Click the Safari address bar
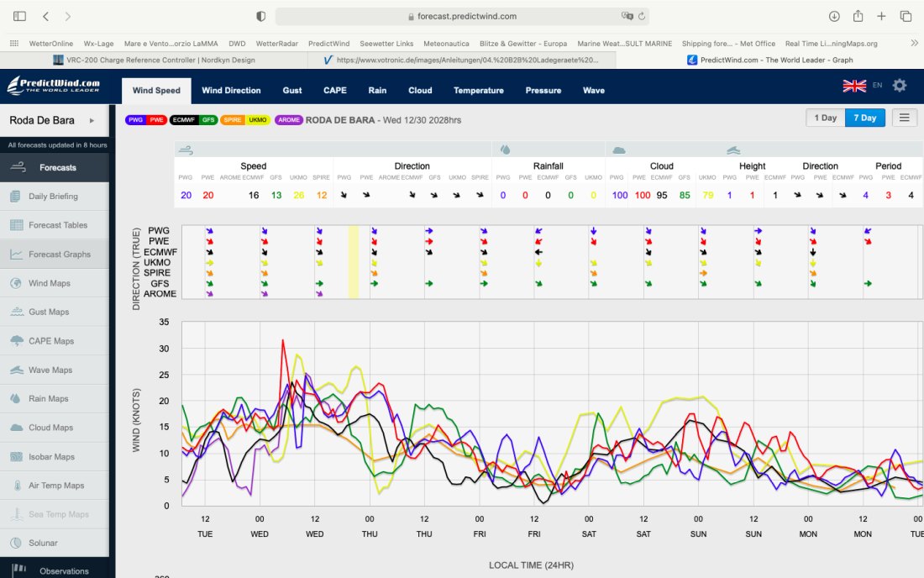924x578 pixels. coord(462,16)
